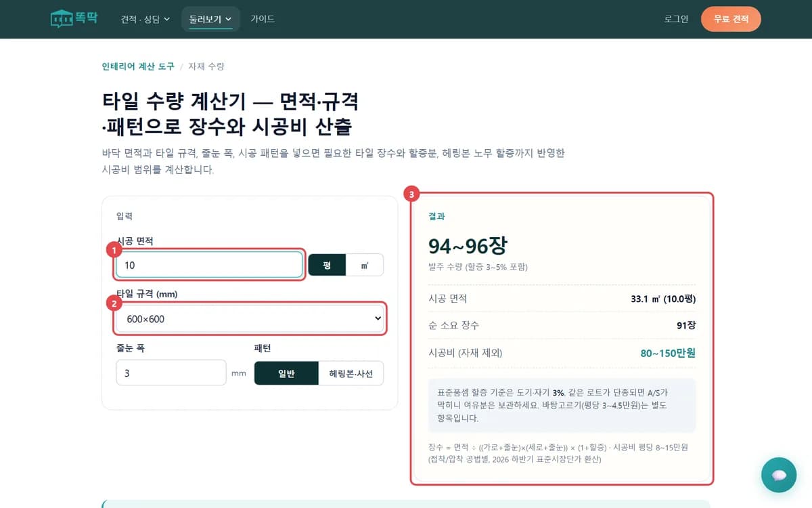
Task: Select the 평 unit toggle
Action: [x=327, y=265]
